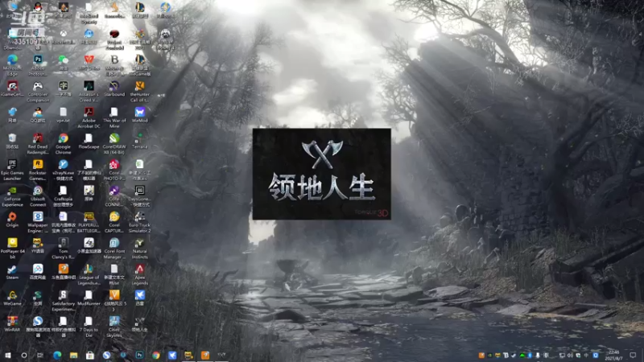Screen dimensions: 644x362
Task: Open the taskbar clock showing 22:46
Action: coord(614,355)
